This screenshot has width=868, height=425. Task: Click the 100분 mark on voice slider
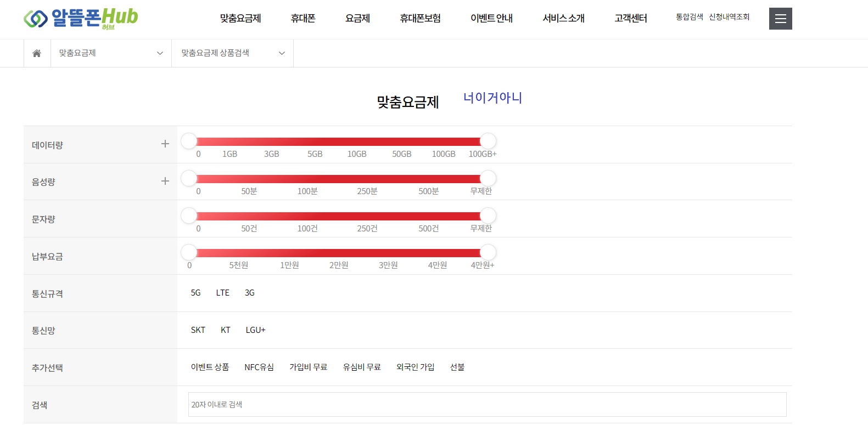(x=307, y=191)
